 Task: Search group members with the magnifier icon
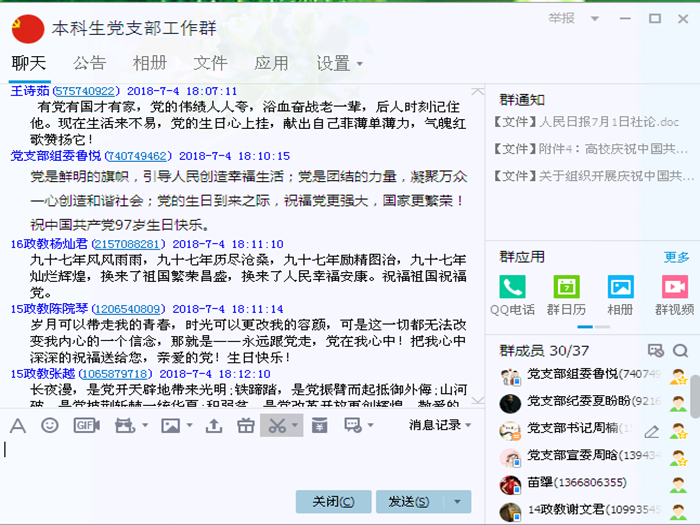[x=680, y=350]
